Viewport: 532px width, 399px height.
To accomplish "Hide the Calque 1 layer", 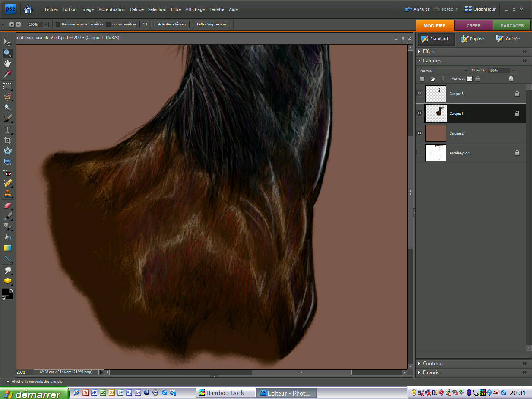I will (420, 113).
